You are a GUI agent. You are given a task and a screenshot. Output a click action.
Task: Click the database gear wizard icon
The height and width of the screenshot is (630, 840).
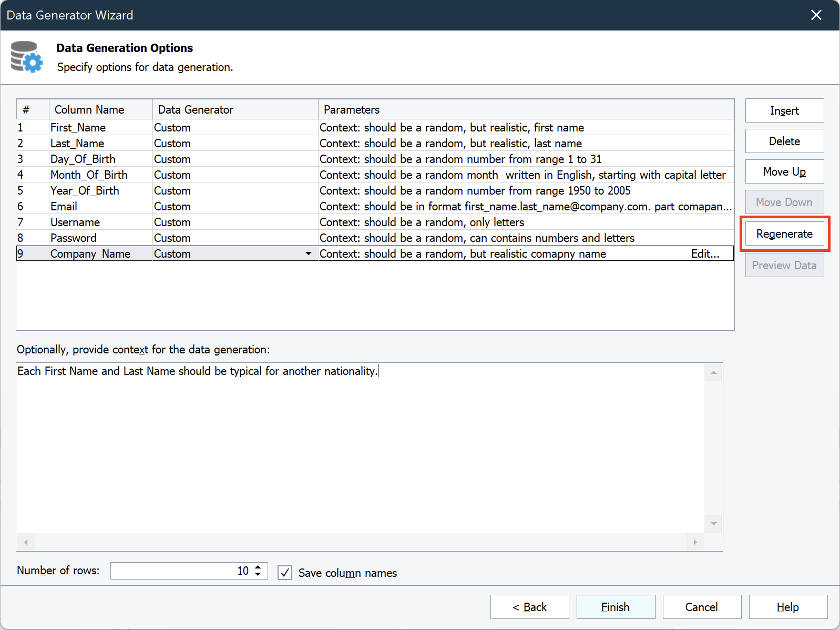pos(27,57)
